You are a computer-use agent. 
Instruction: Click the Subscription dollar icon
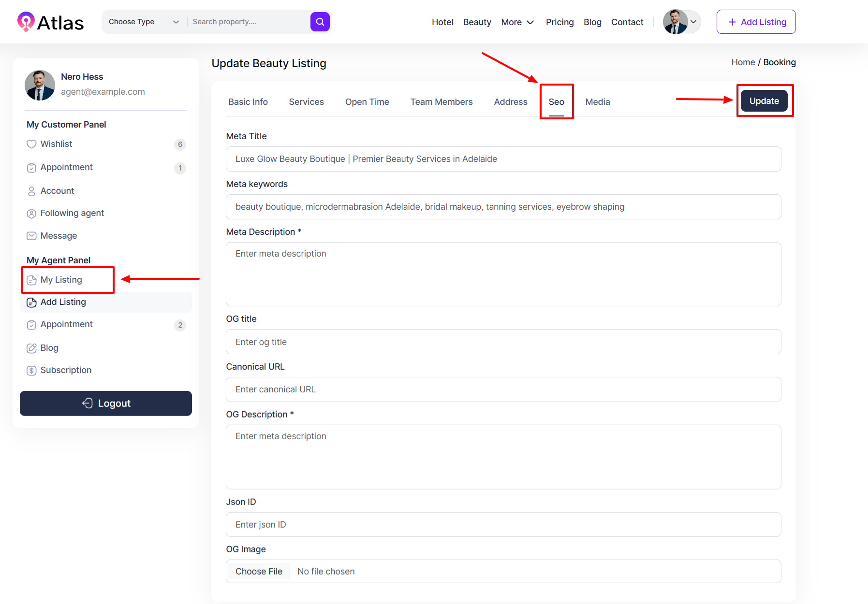[x=31, y=371]
